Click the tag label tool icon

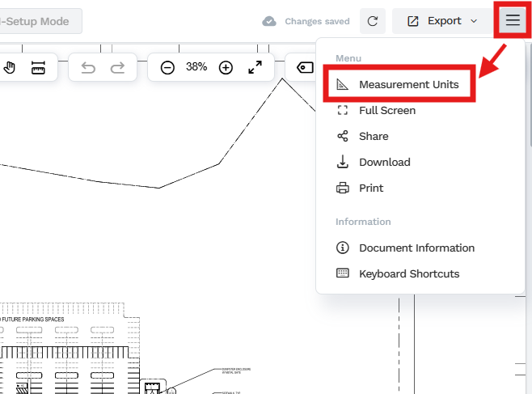(x=305, y=67)
